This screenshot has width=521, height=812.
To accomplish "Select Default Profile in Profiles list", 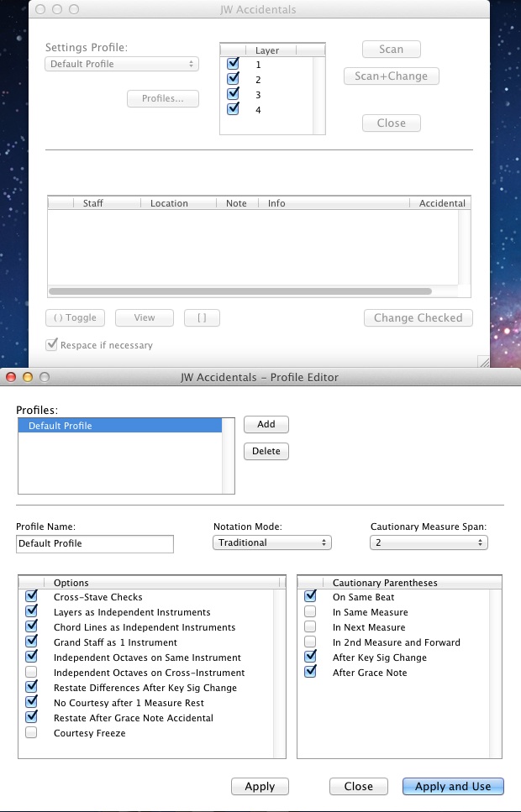I will pos(120,426).
